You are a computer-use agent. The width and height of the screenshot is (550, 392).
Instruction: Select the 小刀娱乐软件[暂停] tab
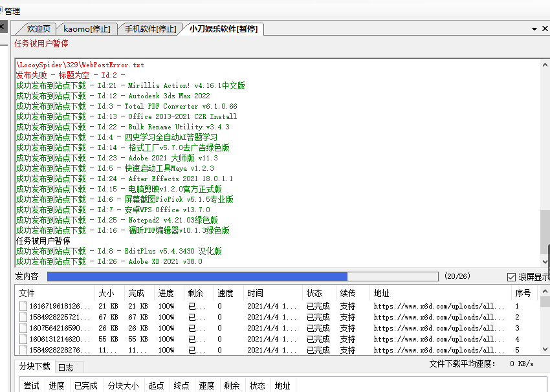(223, 28)
